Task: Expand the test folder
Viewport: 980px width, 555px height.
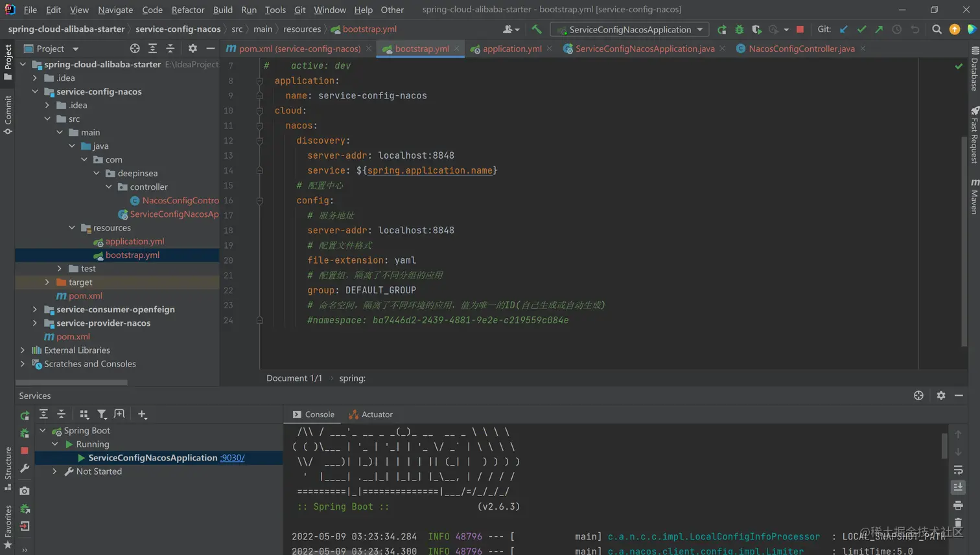Action: coord(60,269)
